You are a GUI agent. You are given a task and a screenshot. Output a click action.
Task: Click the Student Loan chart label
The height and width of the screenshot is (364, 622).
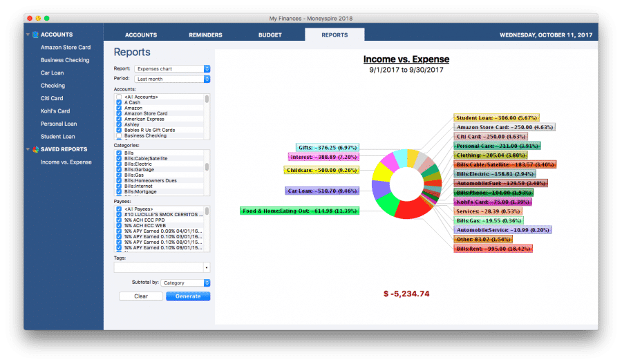click(x=496, y=117)
